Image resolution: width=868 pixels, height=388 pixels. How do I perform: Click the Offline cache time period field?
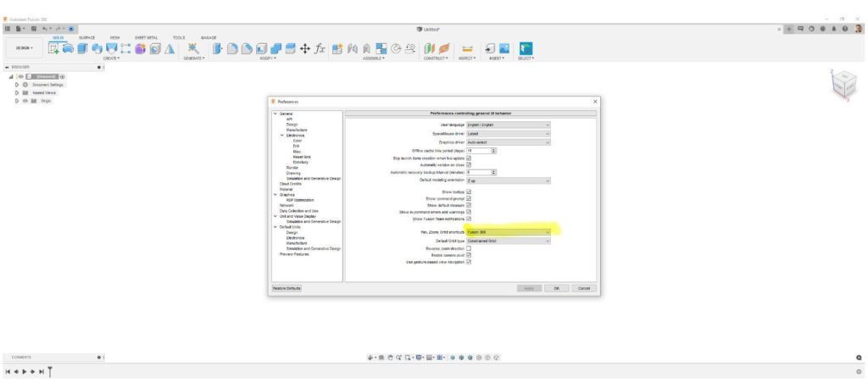[x=478, y=151]
